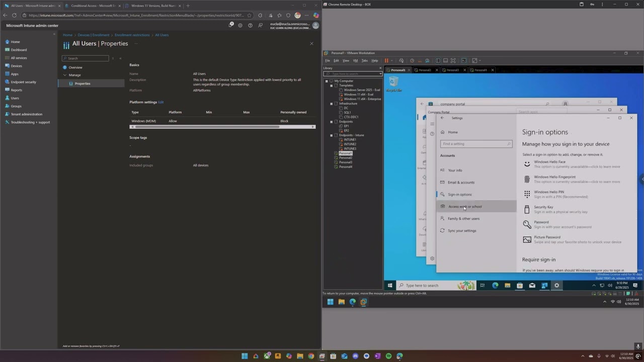Open Mail app in VM taskbar
Image resolution: width=644 pixels, height=362 pixels.
coord(532,286)
